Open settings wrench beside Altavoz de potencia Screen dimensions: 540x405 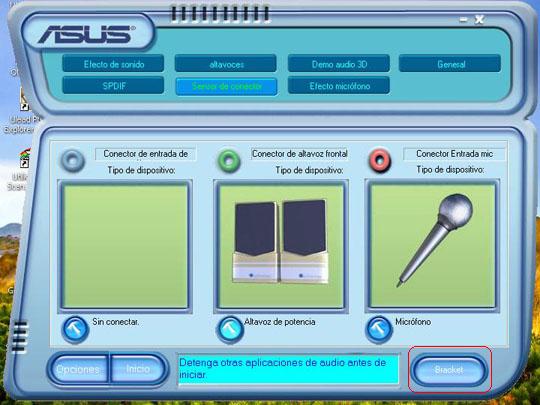pos(230,330)
